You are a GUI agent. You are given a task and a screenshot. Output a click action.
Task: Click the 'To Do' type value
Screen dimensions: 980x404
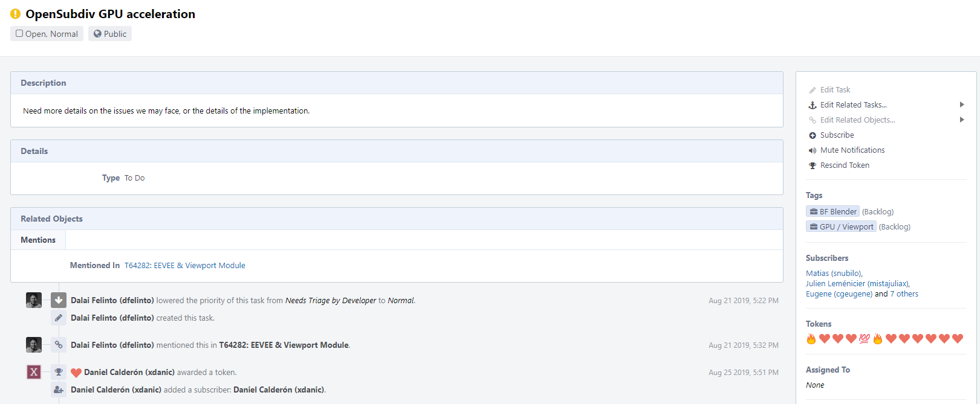click(134, 178)
